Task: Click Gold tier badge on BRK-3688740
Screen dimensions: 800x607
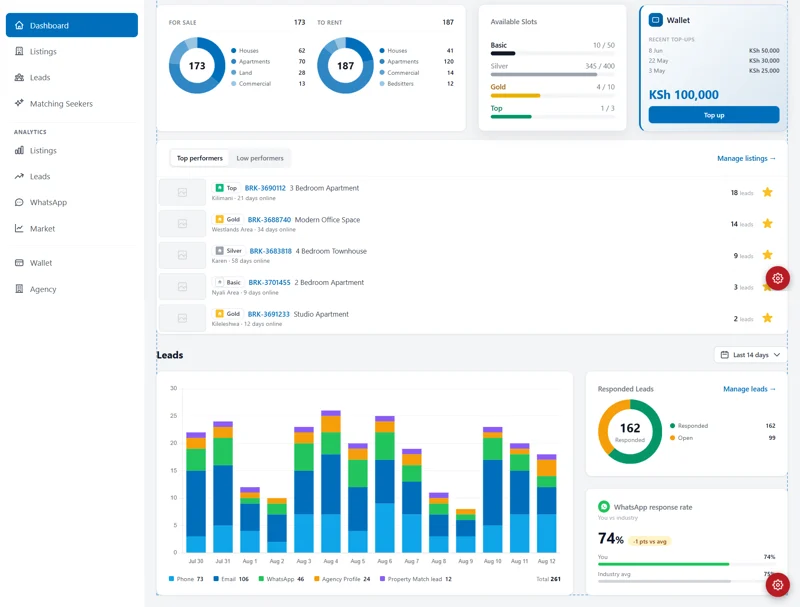Action: 228,219
